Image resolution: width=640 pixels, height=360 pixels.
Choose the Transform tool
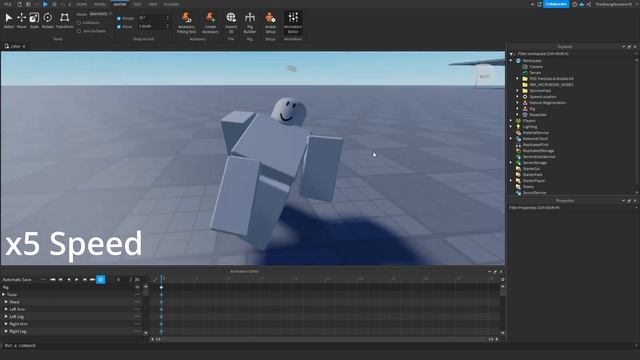(x=64, y=21)
